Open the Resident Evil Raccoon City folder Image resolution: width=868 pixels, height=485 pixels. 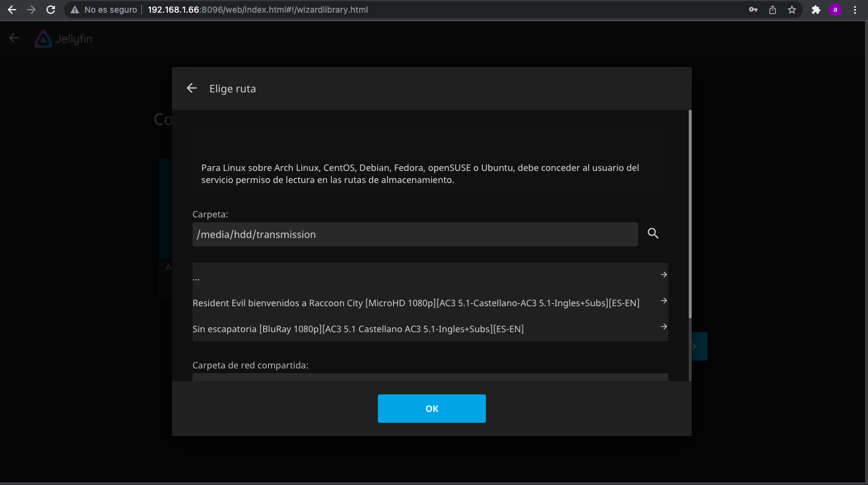415,303
